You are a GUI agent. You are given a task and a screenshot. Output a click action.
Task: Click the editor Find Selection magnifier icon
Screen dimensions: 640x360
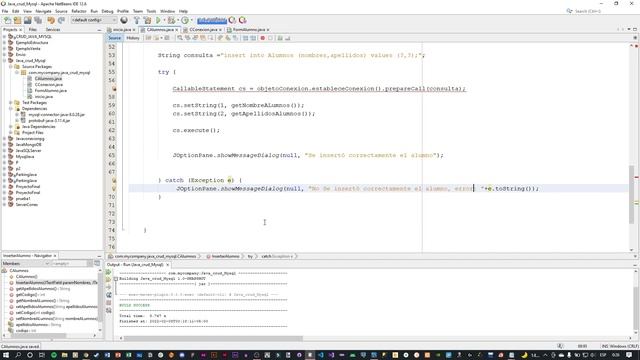click(180, 38)
